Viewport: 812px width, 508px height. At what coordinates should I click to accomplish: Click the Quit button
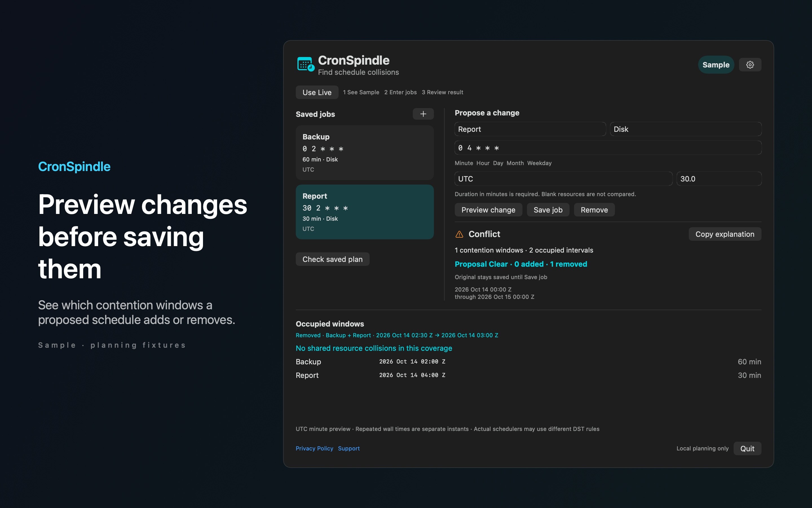click(747, 448)
